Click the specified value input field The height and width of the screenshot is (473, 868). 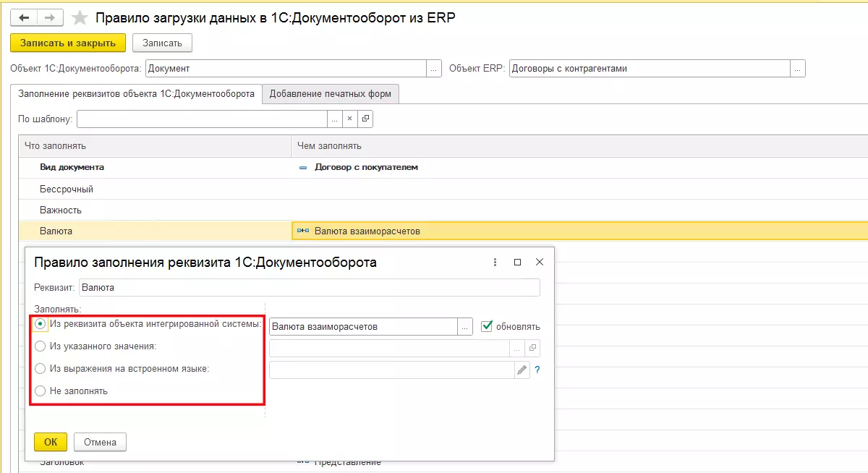389,348
